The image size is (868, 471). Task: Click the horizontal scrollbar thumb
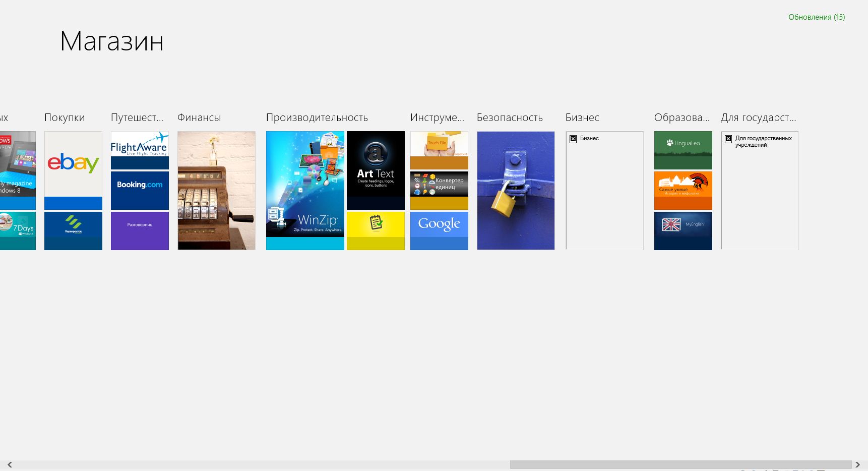click(x=681, y=465)
